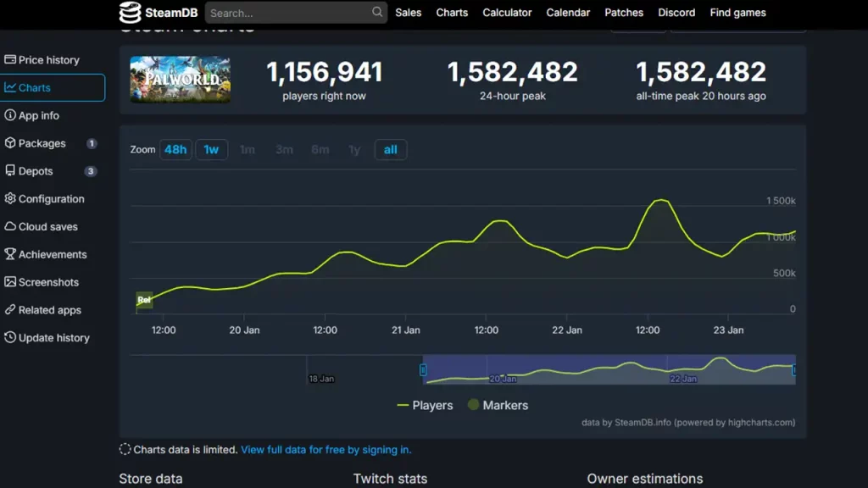The height and width of the screenshot is (488, 868).
Task: Toggle Players series in chart legend
Action: 425,405
